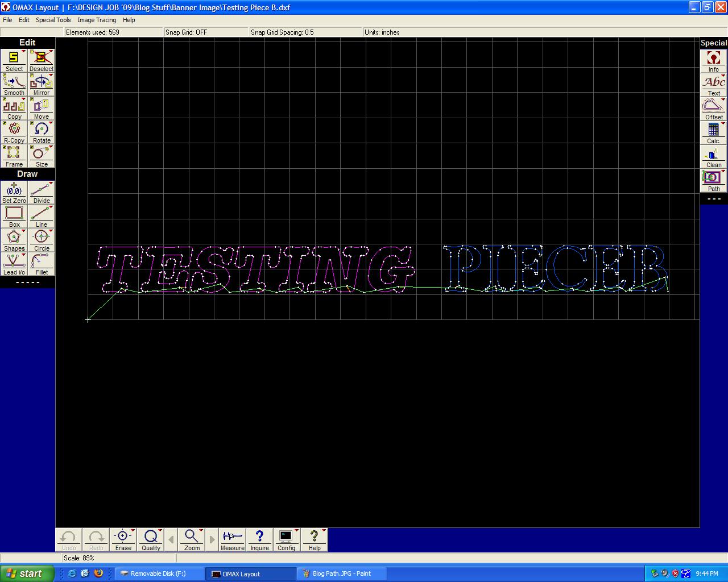Select the Lead i/o tool

[x=14, y=264]
